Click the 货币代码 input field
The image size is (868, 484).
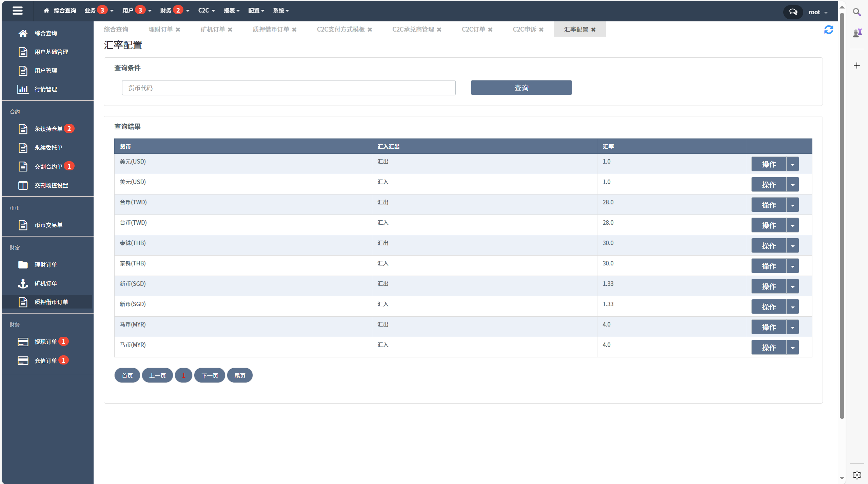(x=288, y=88)
